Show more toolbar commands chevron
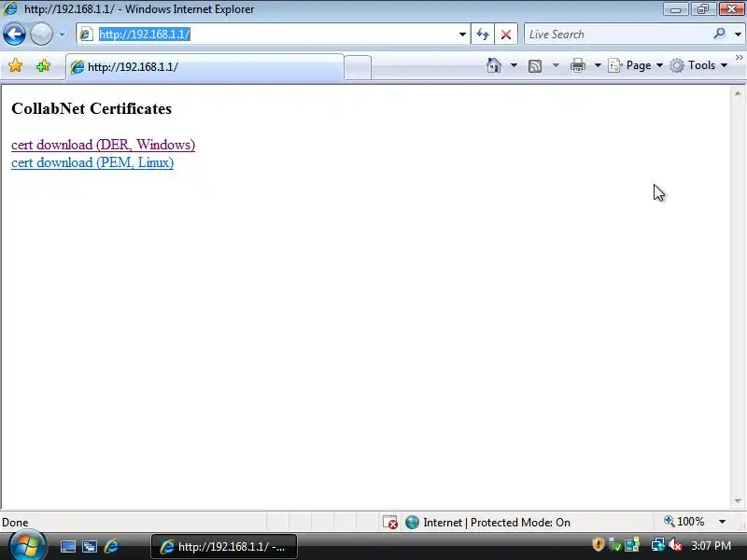The image size is (747, 560). (740, 58)
